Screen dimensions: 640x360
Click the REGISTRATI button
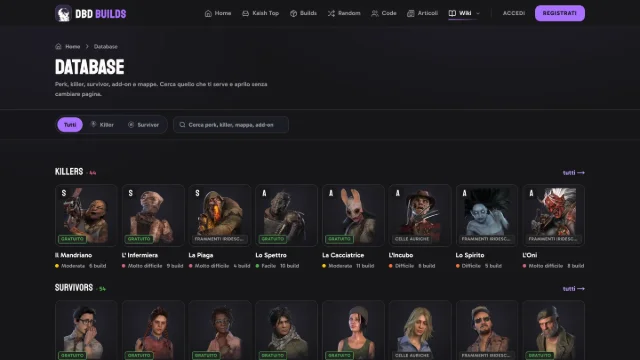[x=560, y=13]
